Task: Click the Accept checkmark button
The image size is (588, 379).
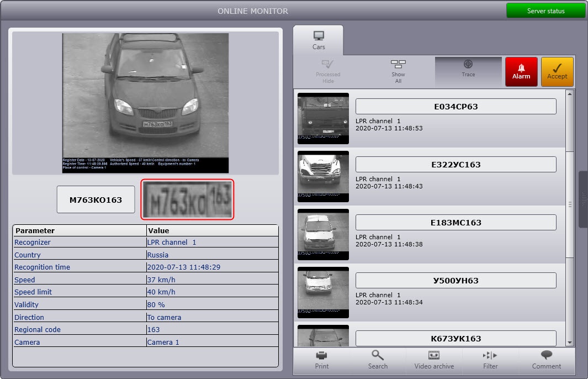Action: (557, 72)
